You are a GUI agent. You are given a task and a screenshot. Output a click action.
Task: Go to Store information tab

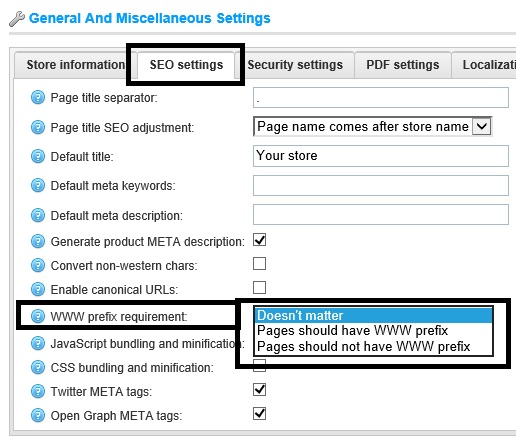point(76,65)
